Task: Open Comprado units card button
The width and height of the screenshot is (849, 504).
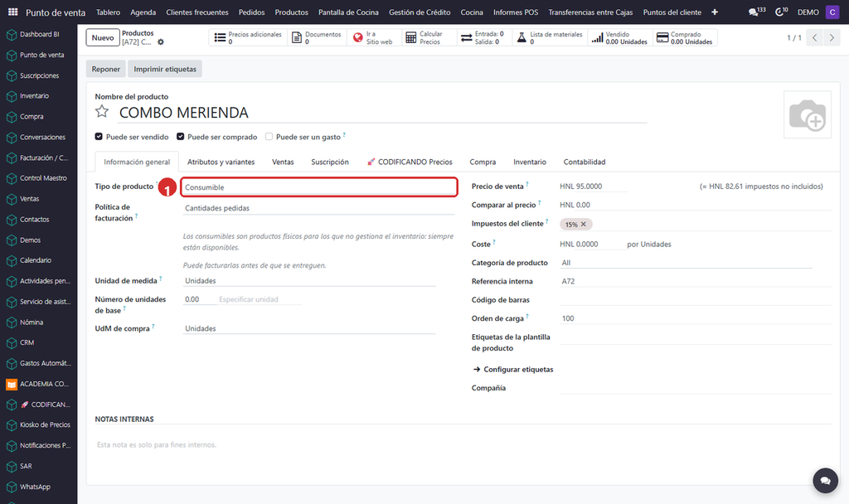Action: point(685,37)
